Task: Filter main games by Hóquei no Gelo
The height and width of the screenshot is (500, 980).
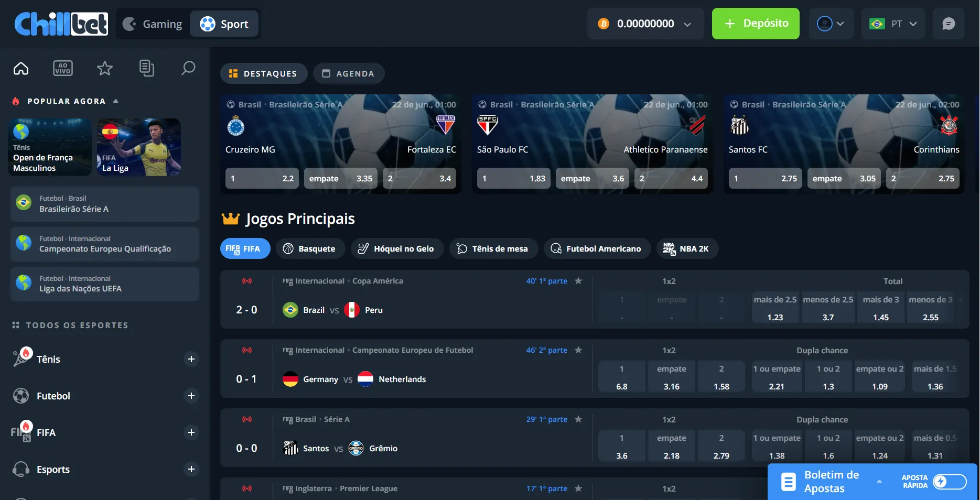Action: coord(397,248)
